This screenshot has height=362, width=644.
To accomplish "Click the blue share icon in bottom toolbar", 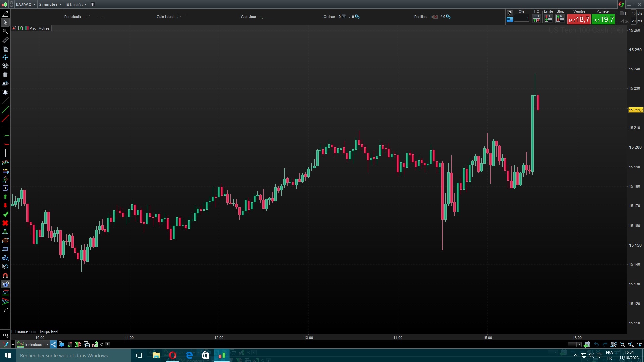I will 53,344.
